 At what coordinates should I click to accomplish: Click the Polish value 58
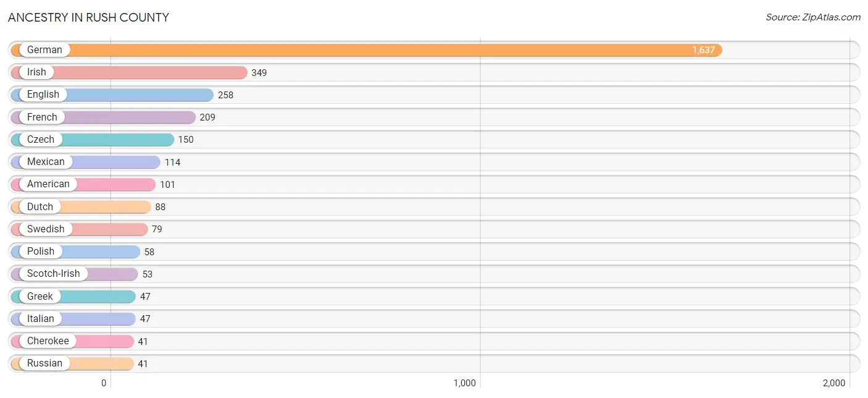tap(149, 252)
